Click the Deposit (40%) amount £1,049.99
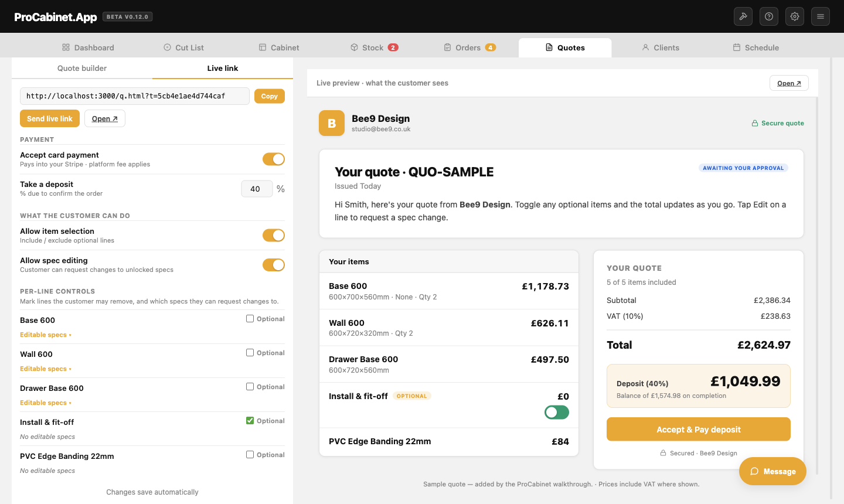The image size is (844, 504). [746, 382]
